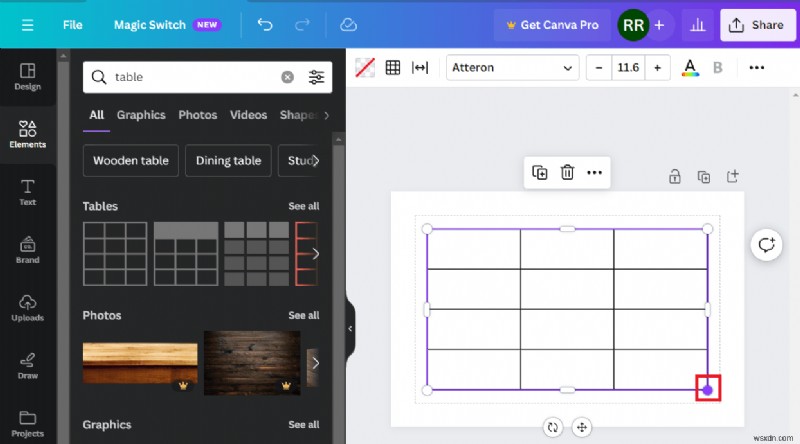Open the hamburger main menu

(28, 25)
